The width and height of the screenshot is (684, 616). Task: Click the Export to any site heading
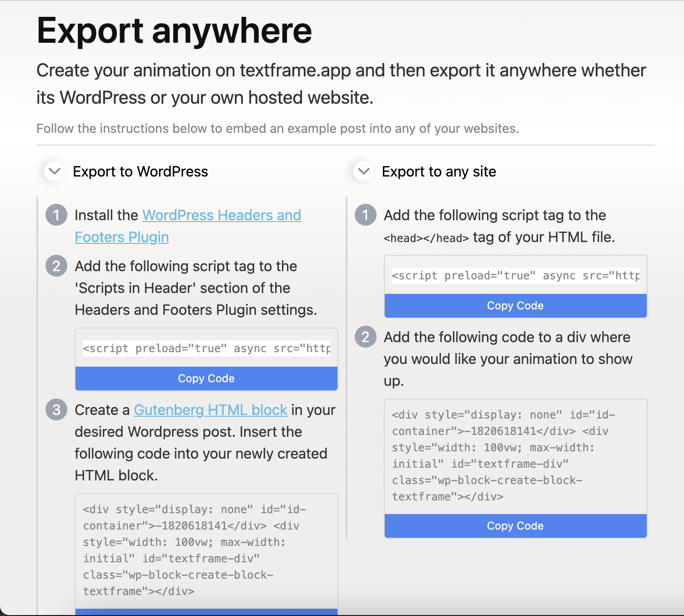click(x=439, y=172)
